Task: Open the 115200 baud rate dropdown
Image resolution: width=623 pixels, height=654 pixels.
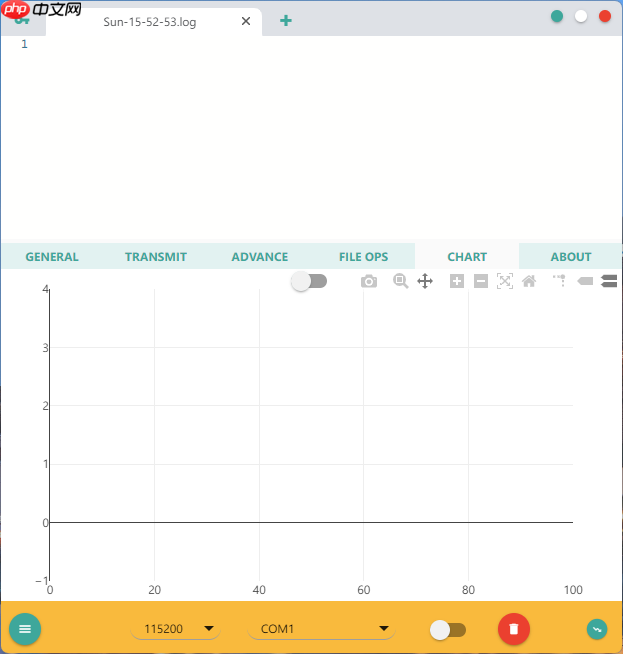Action: pos(176,629)
